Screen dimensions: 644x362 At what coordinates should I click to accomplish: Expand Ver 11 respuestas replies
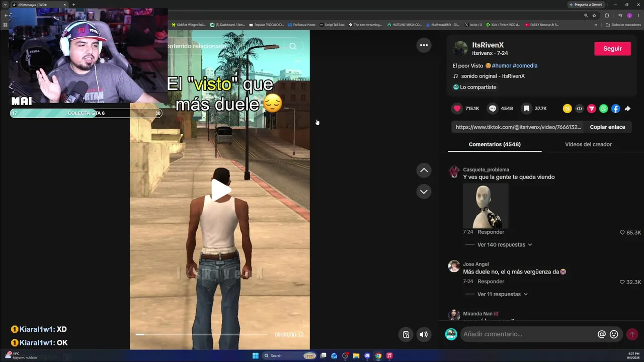coord(503,294)
